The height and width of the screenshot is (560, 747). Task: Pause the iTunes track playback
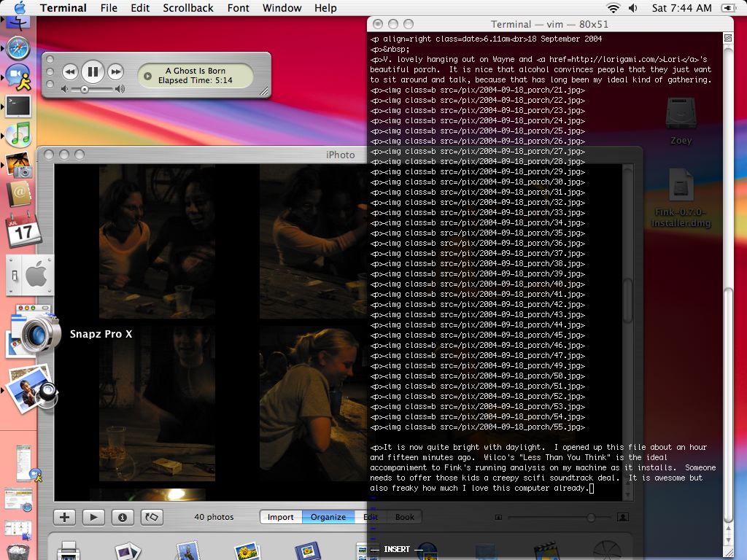pos(93,71)
